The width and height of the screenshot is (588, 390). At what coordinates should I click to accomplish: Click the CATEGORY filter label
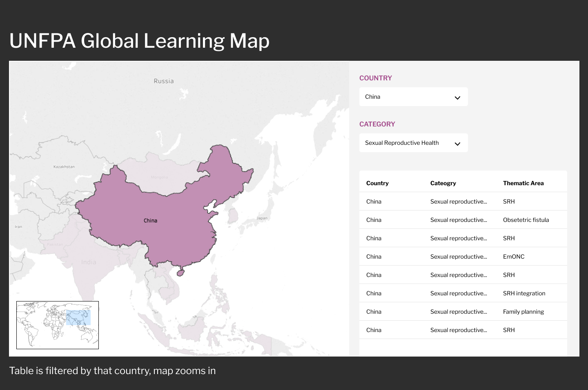click(x=377, y=124)
